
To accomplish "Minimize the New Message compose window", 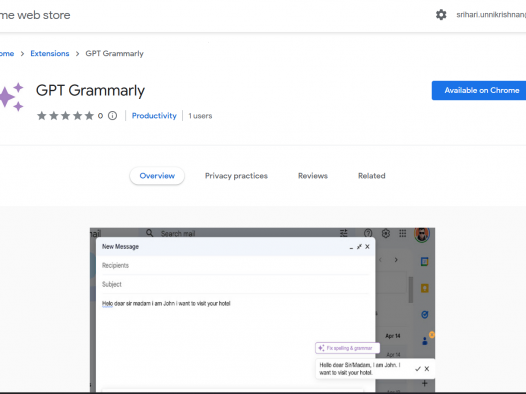I will click(351, 247).
